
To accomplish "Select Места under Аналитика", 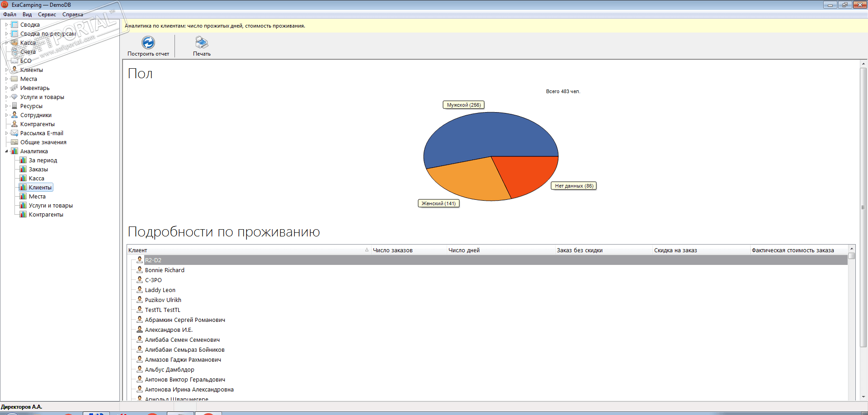I will tap(37, 196).
